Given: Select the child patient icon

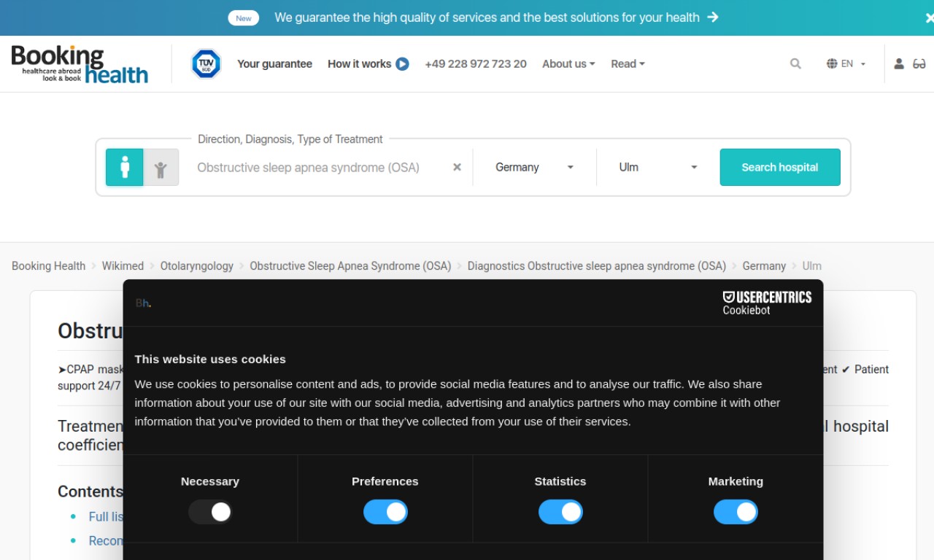Looking at the screenshot, I should 161,167.
